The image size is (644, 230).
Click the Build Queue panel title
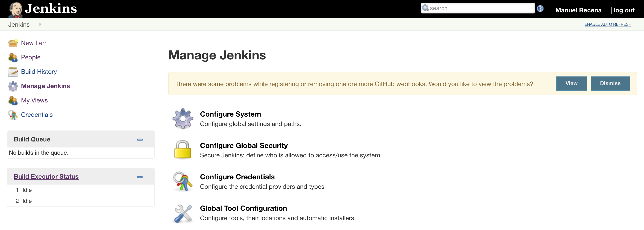(x=32, y=139)
